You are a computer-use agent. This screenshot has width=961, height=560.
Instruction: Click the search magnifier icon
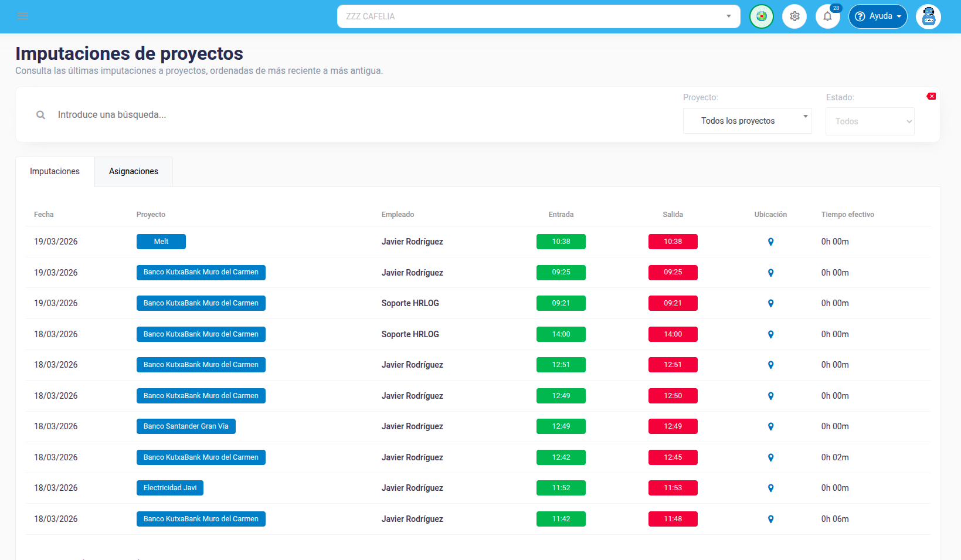40,115
